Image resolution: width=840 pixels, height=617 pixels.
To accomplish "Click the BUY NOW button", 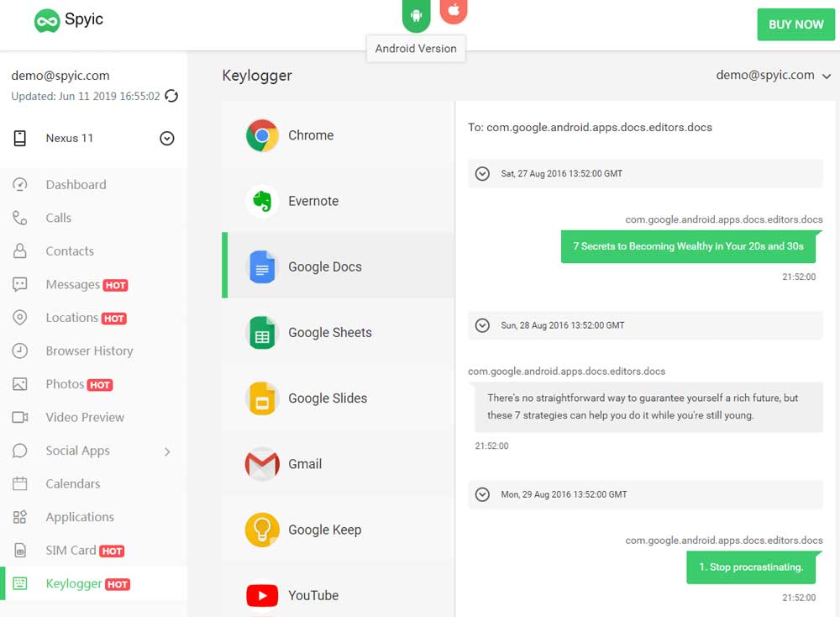I will 795,24.
